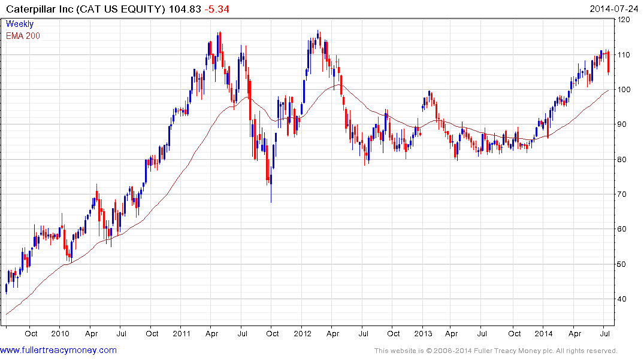644x359 pixels.
Task: Click the 2014 year label on time axis
Action: coord(543,333)
